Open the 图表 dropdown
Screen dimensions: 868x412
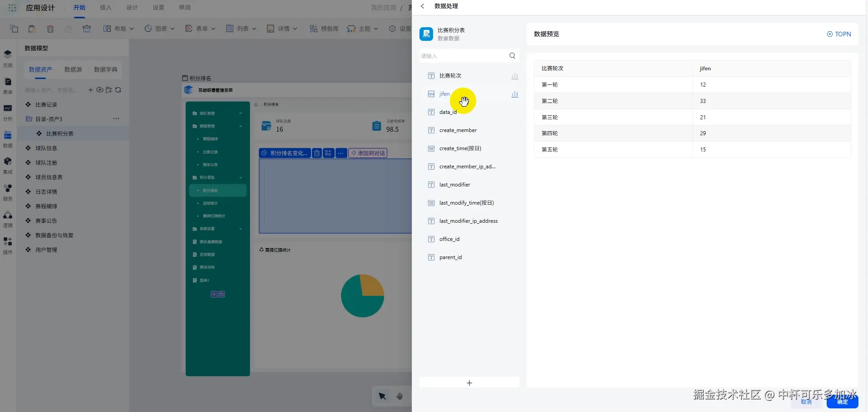pyautogui.click(x=159, y=29)
